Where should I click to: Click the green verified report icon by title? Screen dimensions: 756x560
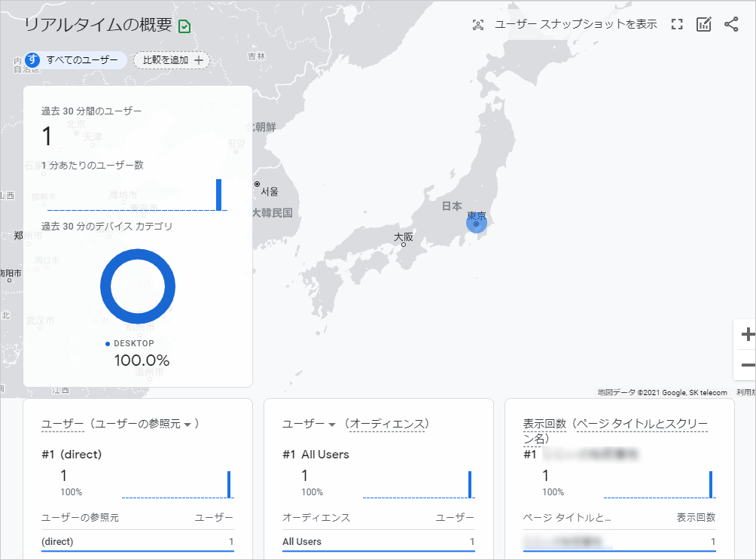coord(184,26)
